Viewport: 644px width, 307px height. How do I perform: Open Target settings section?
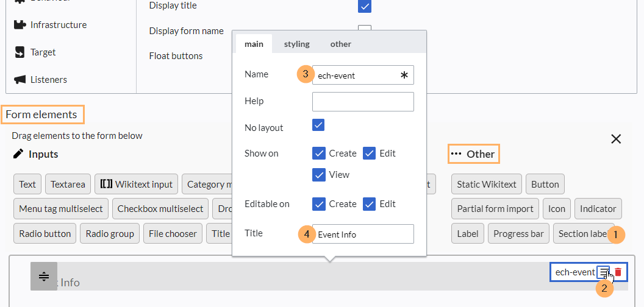point(35,52)
